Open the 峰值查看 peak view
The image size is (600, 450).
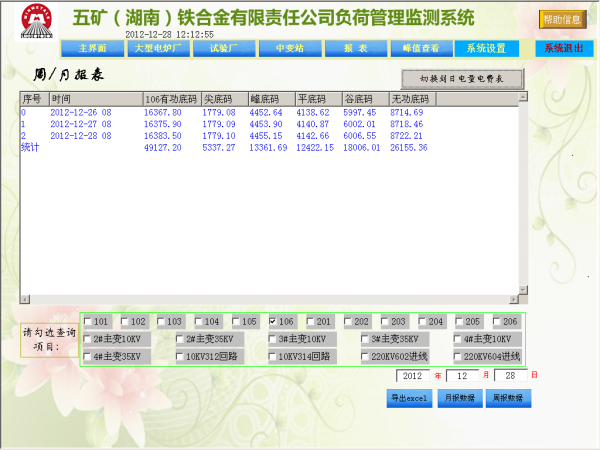420,48
